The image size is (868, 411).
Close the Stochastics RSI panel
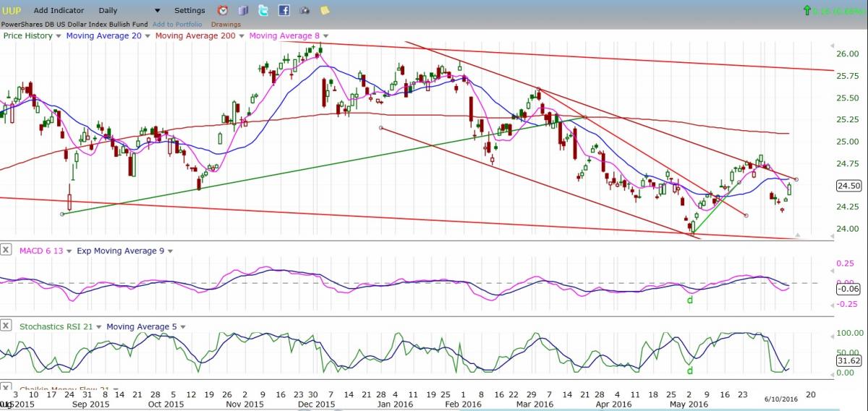pos(6,326)
